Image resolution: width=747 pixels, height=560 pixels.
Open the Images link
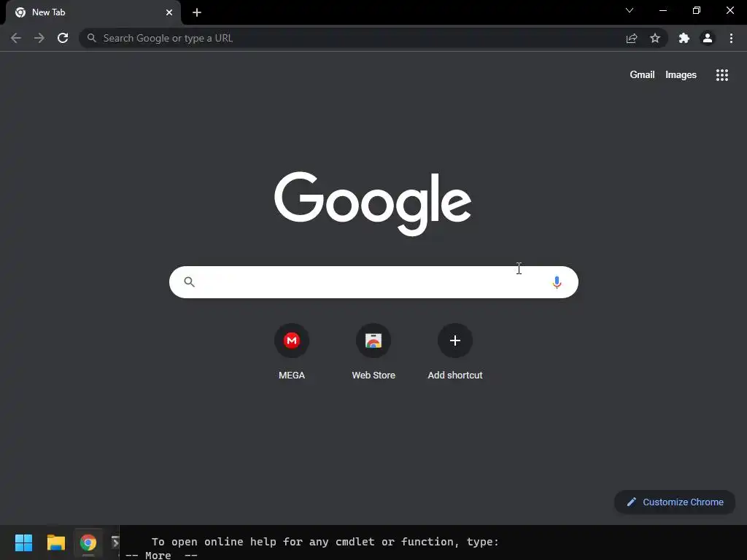[x=681, y=75]
